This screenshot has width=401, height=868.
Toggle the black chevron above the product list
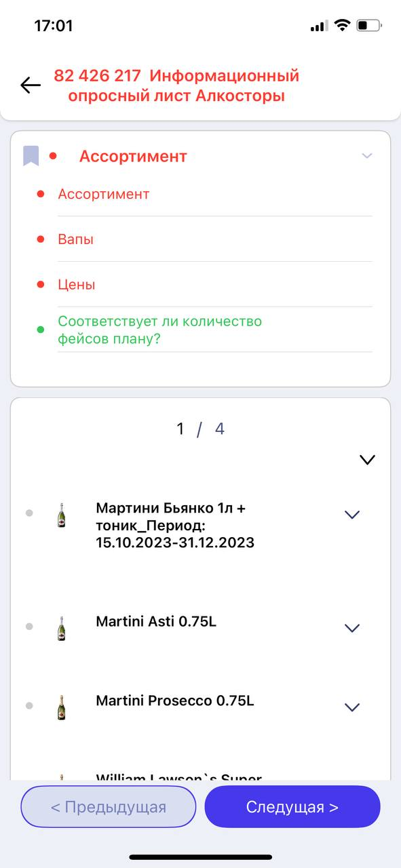[367, 460]
